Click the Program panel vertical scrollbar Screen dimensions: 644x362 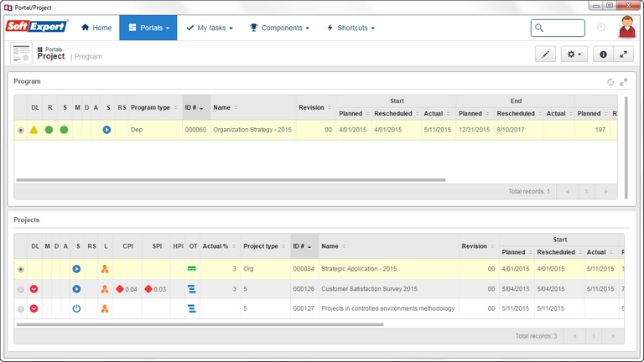[626, 147]
